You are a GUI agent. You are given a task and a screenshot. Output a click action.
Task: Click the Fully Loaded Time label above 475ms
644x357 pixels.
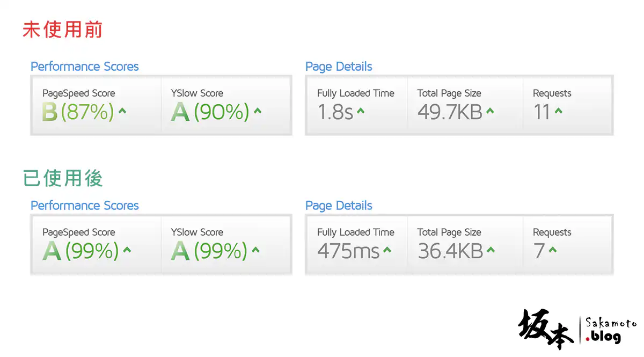(x=355, y=232)
